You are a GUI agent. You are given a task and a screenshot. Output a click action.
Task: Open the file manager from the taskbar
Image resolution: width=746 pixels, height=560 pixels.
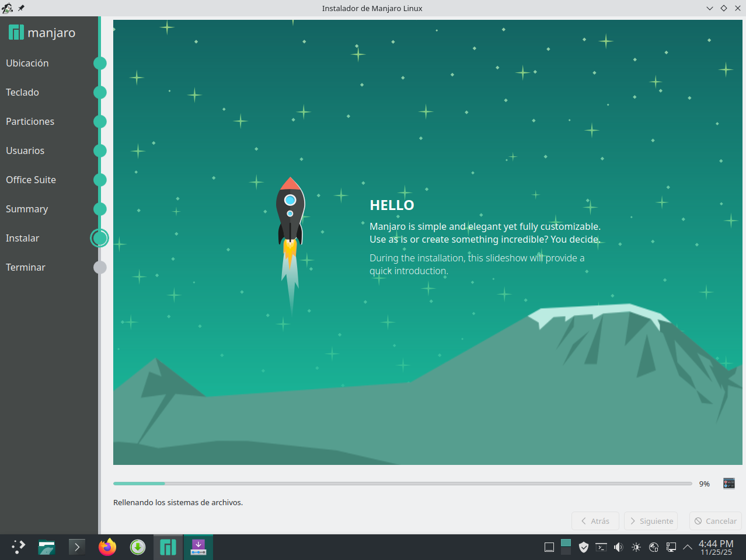[47, 547]
